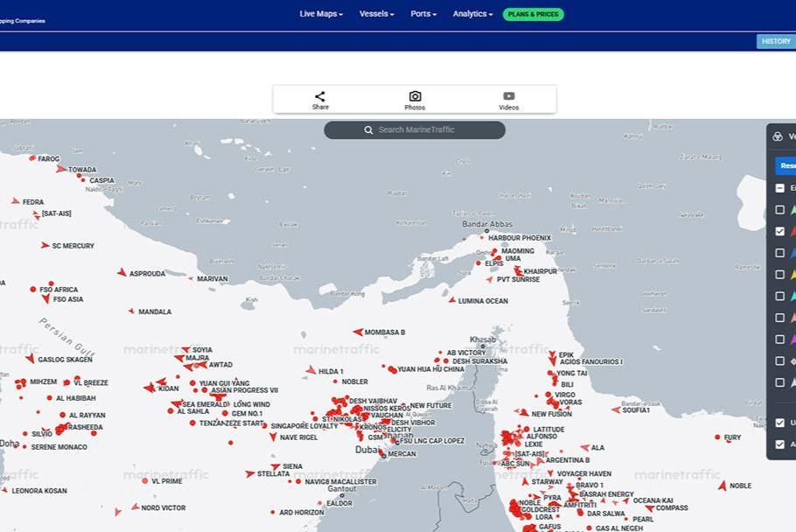The height and width of the screenshot is (532, 796).
Task: Open the Photos camera icon
Action: (415, 96)
